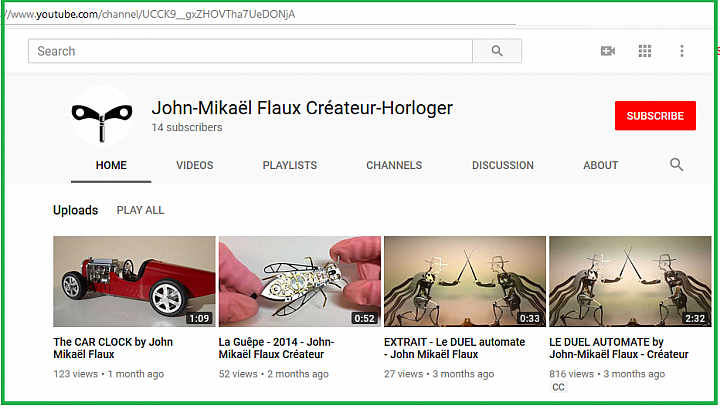Open the PLAYLISTS tab
This screenshot has width=720, height=409.
coord(290,165)
